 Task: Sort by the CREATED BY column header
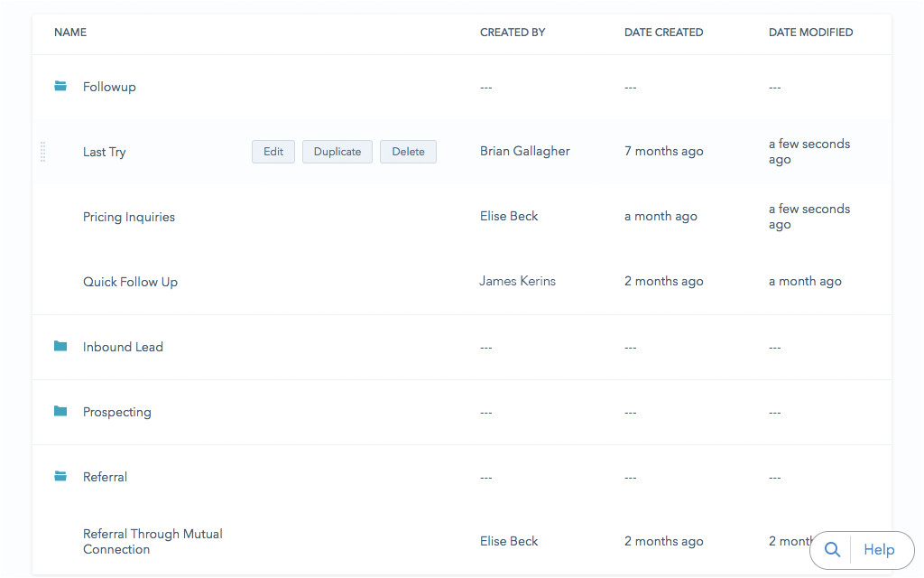(x=513, y=33)
